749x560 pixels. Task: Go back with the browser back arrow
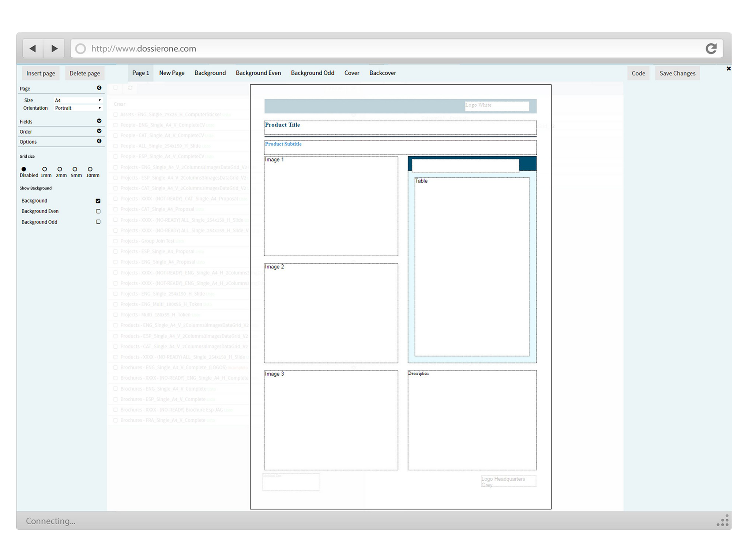33,49
